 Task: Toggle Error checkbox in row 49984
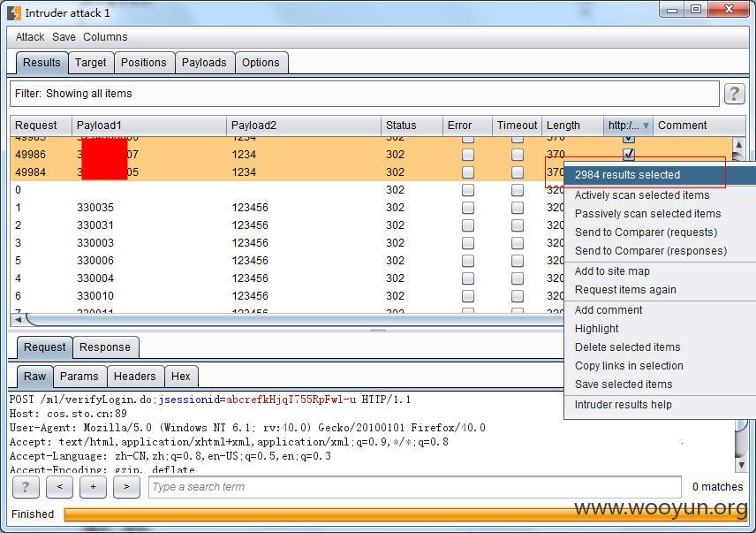pos(468,172)
